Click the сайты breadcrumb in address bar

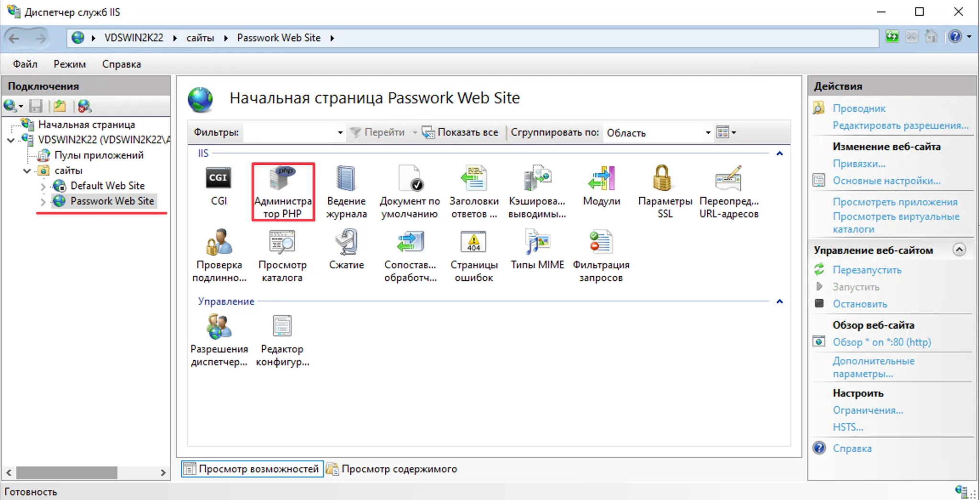pos(200,38)
